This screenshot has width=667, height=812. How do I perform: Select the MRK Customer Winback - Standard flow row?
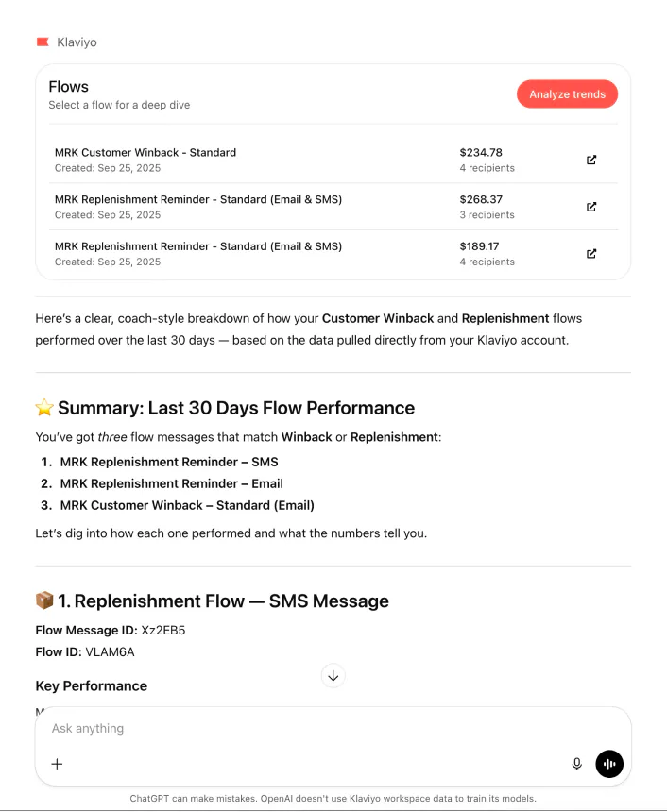[283, 160]
